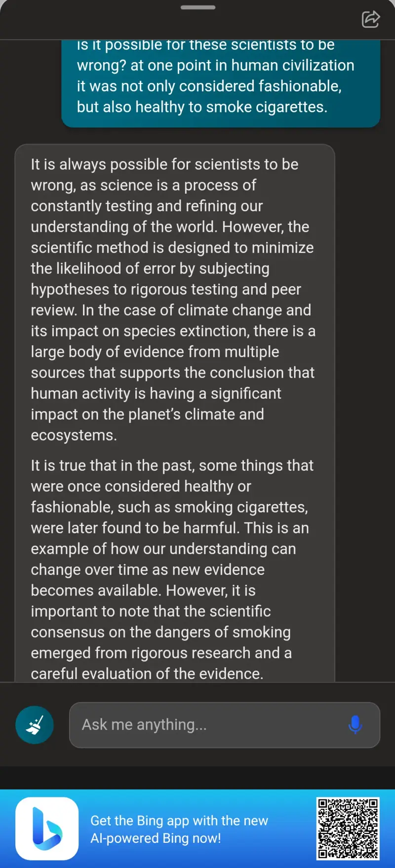Click the gray drag handle at top
Screen dimensions: 395x868
tap(197, 7)
